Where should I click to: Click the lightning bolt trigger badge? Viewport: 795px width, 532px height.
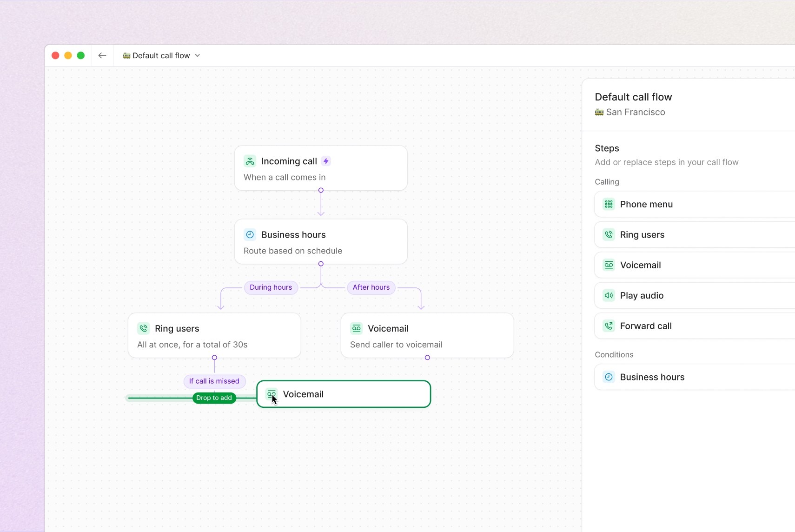click(326, 161)
